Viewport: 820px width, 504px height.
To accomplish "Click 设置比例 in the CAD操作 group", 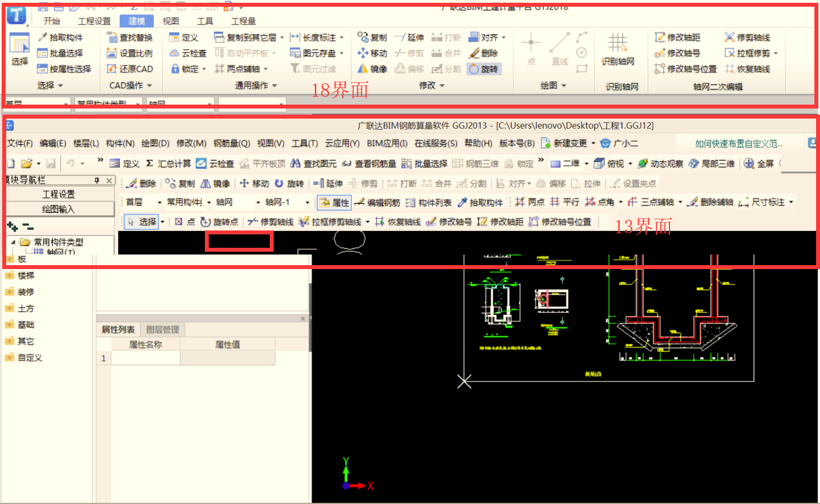I will [130, 53].
